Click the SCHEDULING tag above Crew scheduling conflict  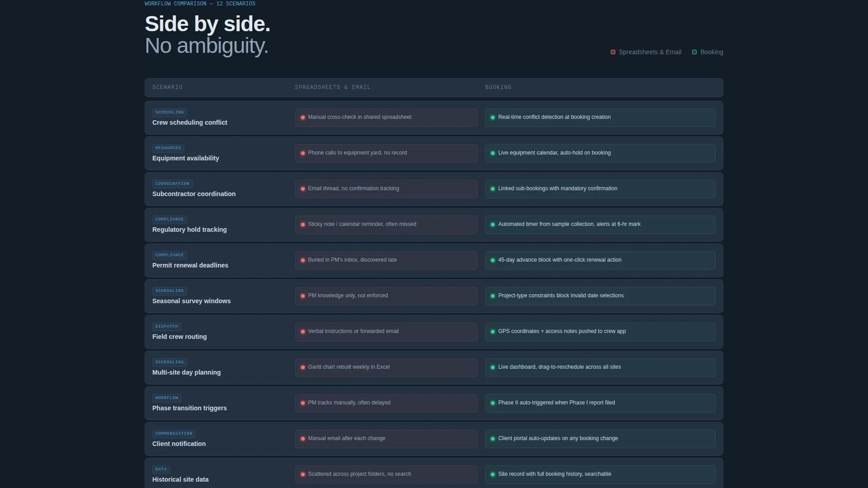(x=170, y=113)
